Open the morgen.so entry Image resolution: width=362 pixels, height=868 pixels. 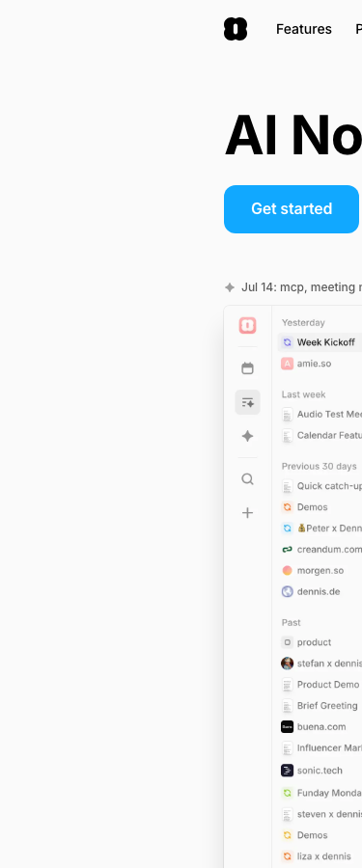(x=320, y=570)
